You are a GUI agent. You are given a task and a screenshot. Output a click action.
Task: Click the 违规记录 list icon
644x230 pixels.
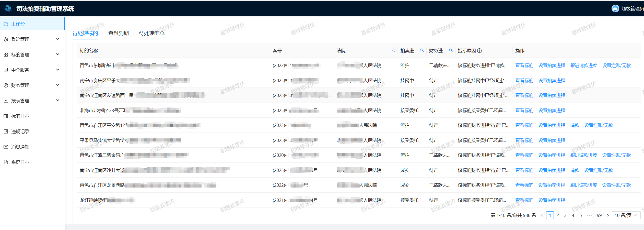(x=6, y=132)
